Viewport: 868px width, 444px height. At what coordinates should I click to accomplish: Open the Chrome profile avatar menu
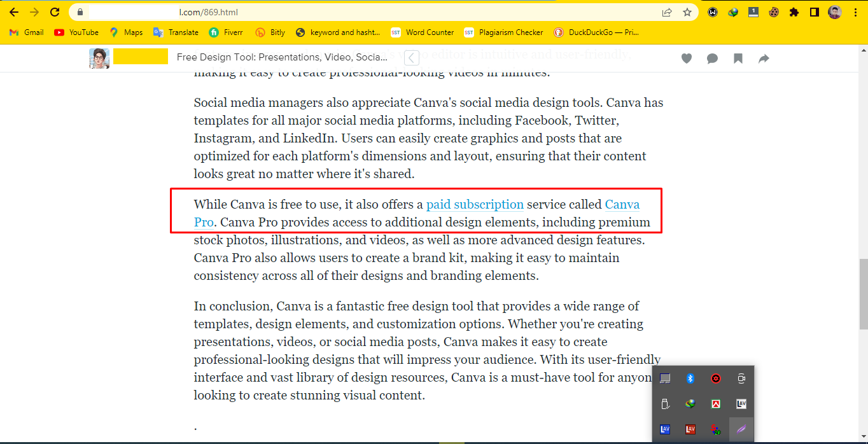coord(835,12)
